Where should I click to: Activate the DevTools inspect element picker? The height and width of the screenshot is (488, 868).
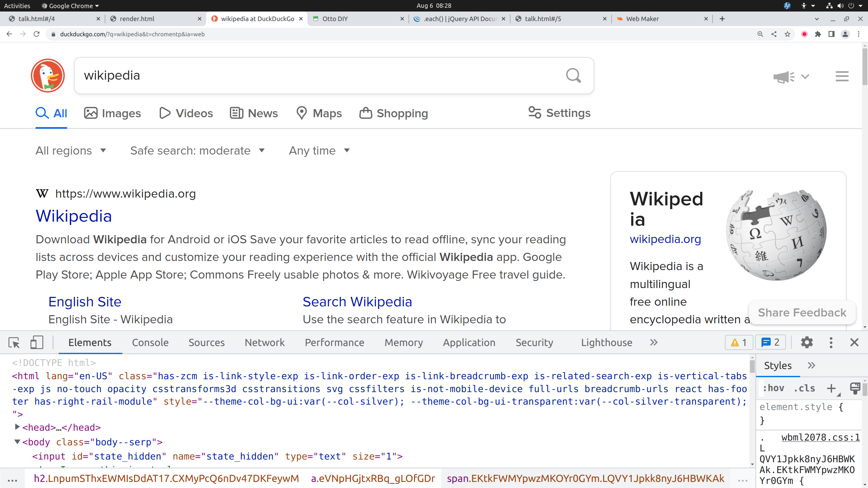(14, 343)
